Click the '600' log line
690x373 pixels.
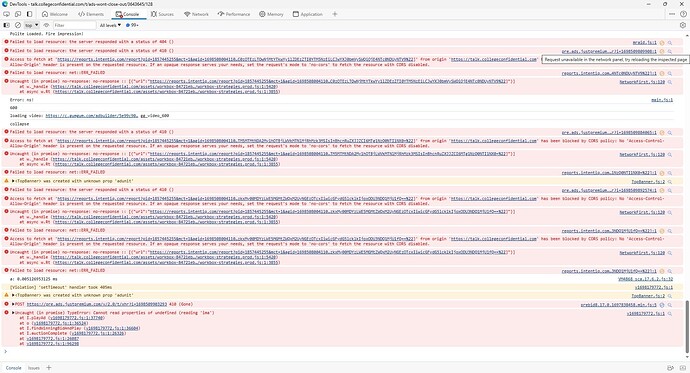[13, 108]
